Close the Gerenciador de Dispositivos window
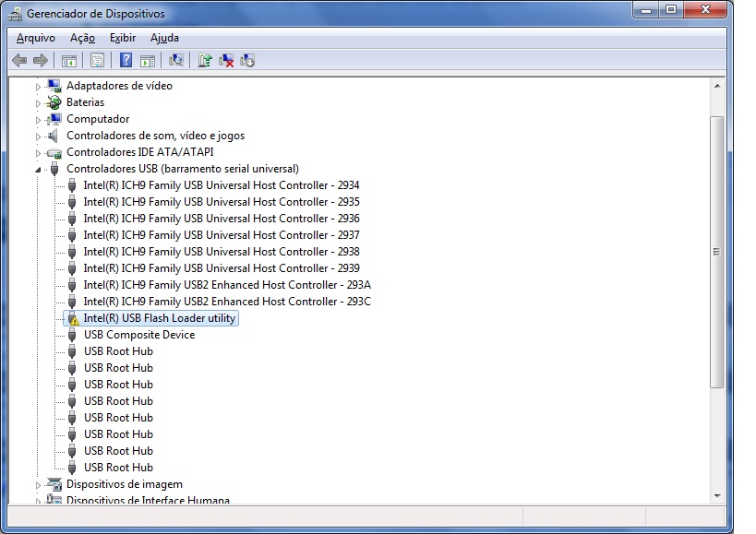The height and width of the screenshot is (534, 756). [705, 9]
